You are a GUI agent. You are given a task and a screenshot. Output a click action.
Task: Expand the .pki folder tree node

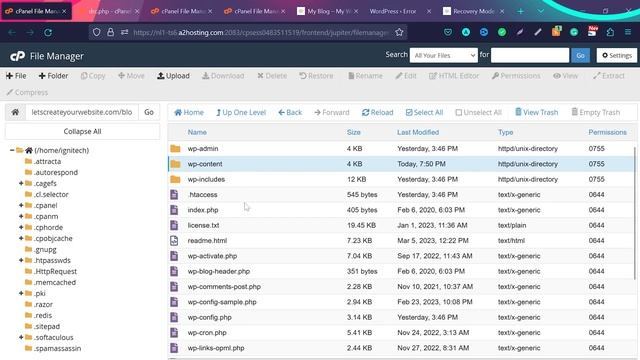pyautogui.click(x=21, y=293)
